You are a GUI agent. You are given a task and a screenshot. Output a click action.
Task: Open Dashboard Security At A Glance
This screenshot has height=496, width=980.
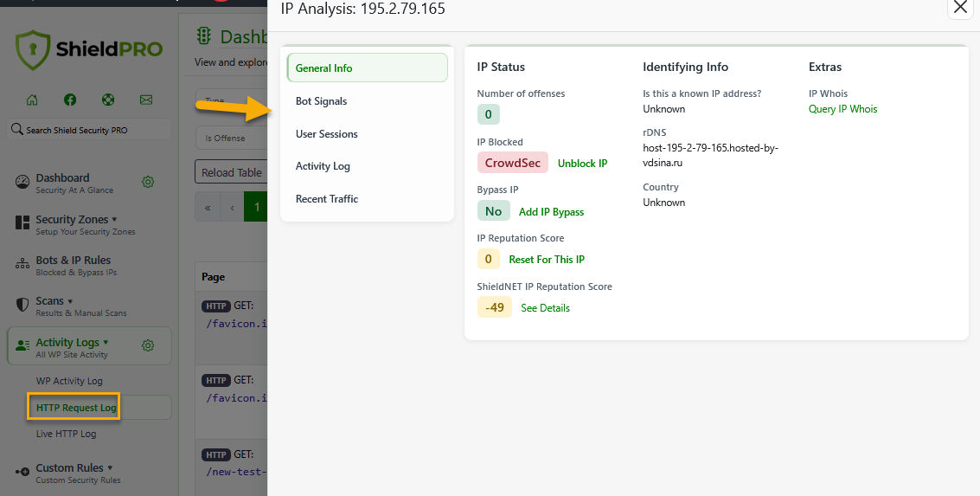coord(74,184)
